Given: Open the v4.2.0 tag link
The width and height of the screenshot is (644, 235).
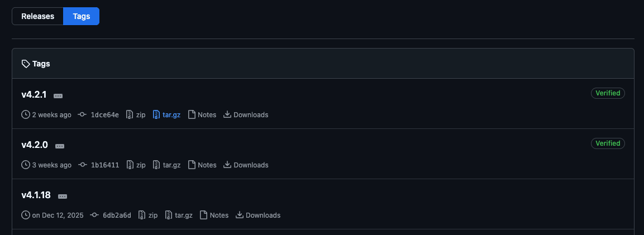Looking at the screenshot, I should pyautogui.click(x=35, y=145).
